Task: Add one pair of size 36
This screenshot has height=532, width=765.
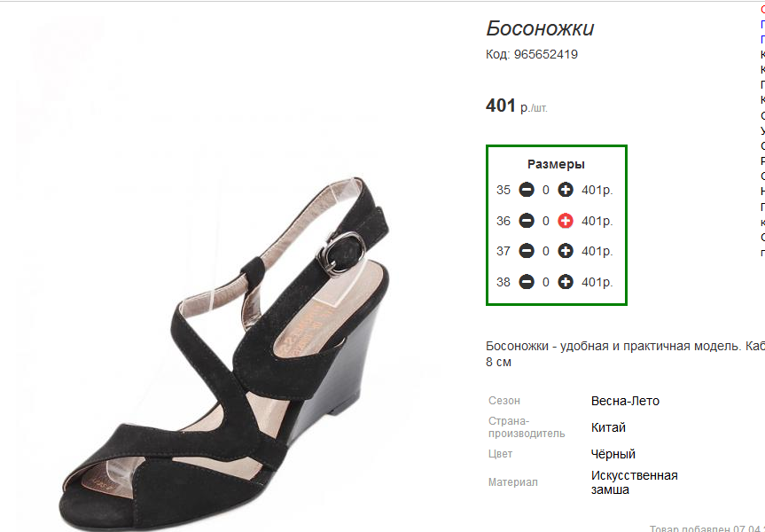Action: coord(566,221)
